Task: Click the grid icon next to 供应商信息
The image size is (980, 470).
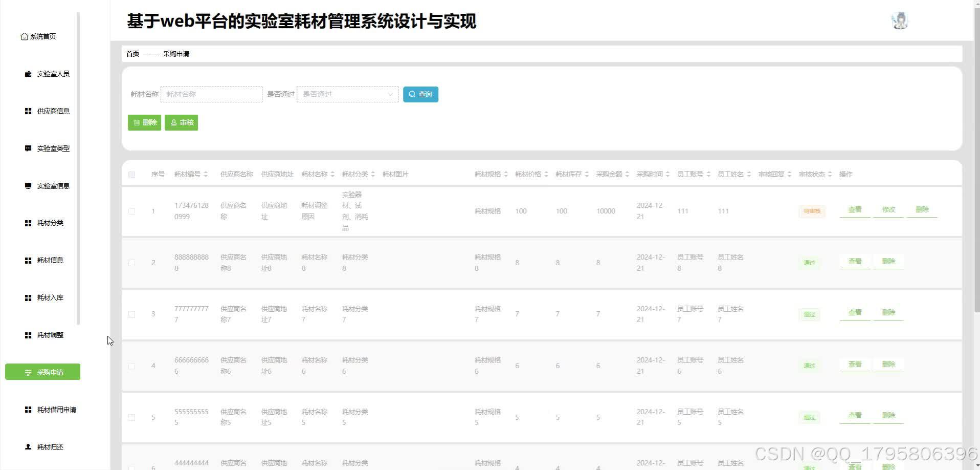Action: coord(28,111)
